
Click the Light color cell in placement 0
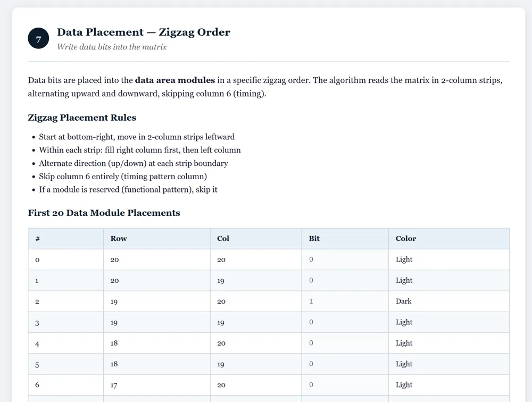click(449, 259)
